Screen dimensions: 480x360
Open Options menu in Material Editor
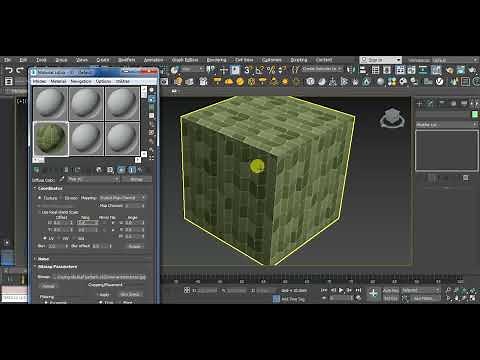103,81
